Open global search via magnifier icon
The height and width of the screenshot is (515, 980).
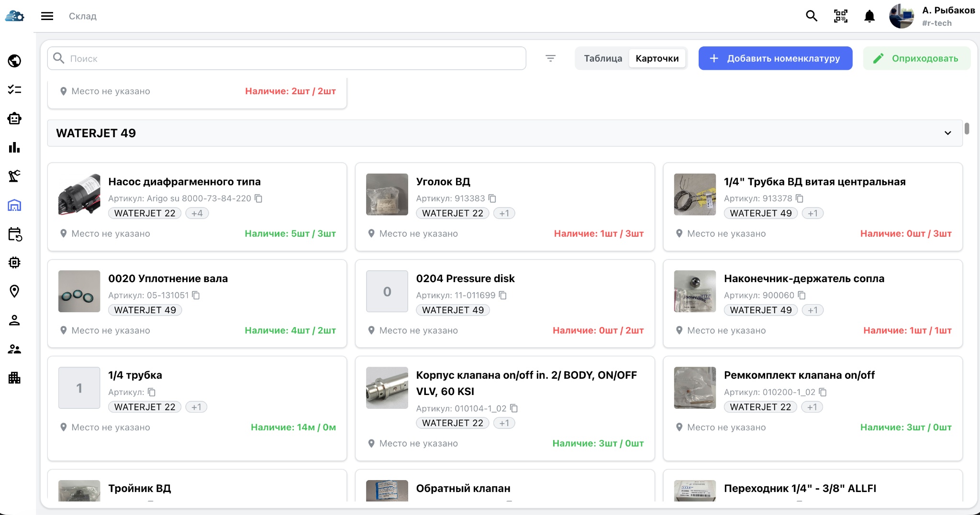[811, 16]
